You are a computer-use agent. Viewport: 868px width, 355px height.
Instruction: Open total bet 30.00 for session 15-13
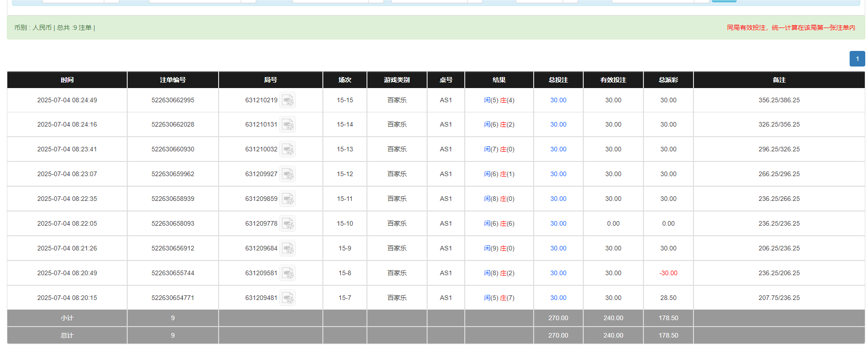(558, 150)
